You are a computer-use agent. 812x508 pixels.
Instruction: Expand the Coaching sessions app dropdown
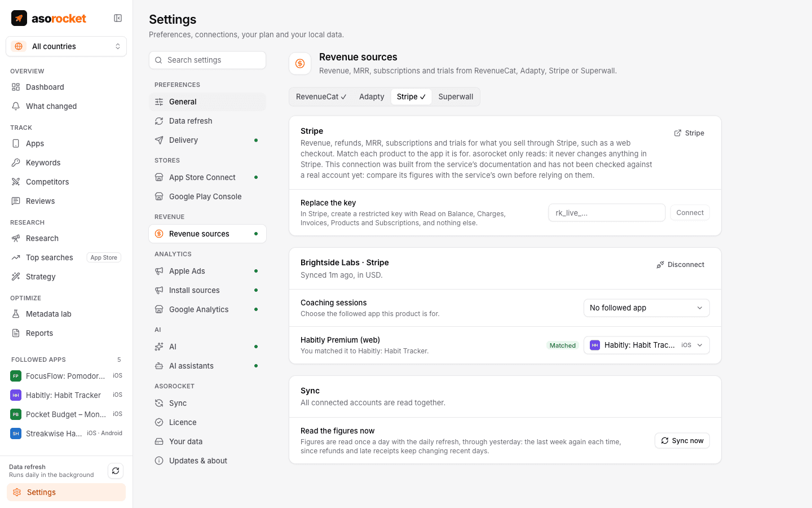(x=646, y=308)
